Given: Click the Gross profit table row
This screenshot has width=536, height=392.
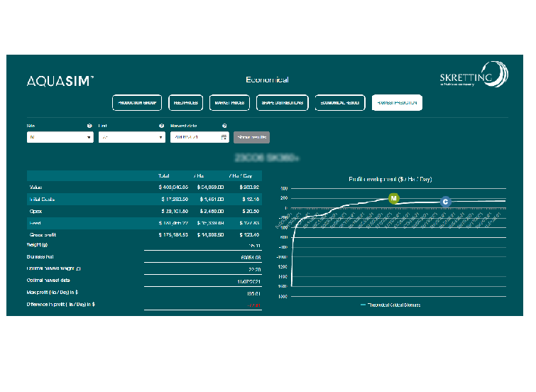Looking at the screenshot, I should 144,234.
